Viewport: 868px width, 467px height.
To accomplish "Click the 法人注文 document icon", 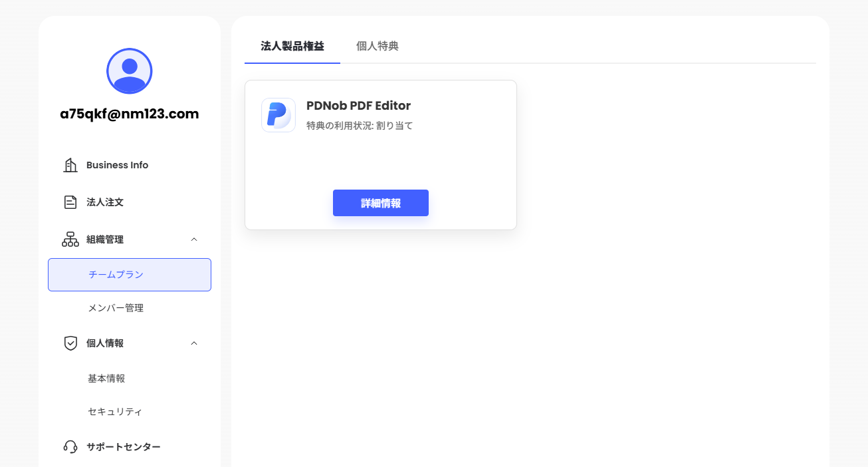I will [x=70, y=202].
